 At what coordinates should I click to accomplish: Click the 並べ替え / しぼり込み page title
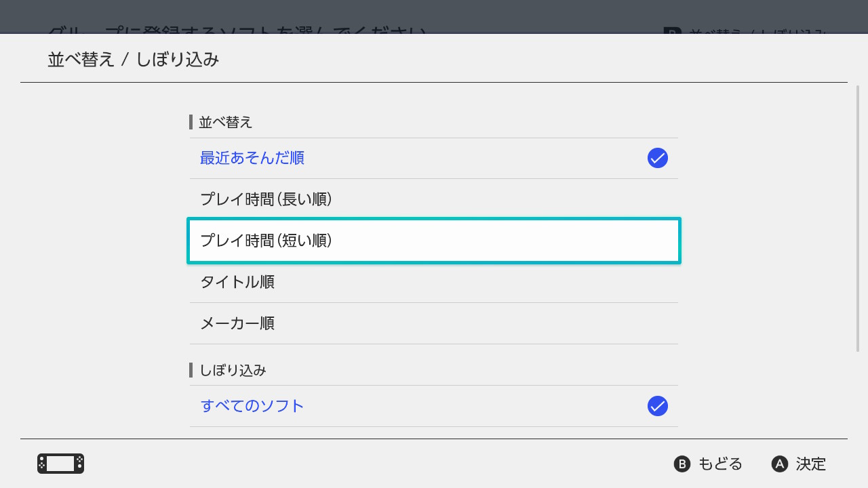pyautogui.click(x=134, y=60)
